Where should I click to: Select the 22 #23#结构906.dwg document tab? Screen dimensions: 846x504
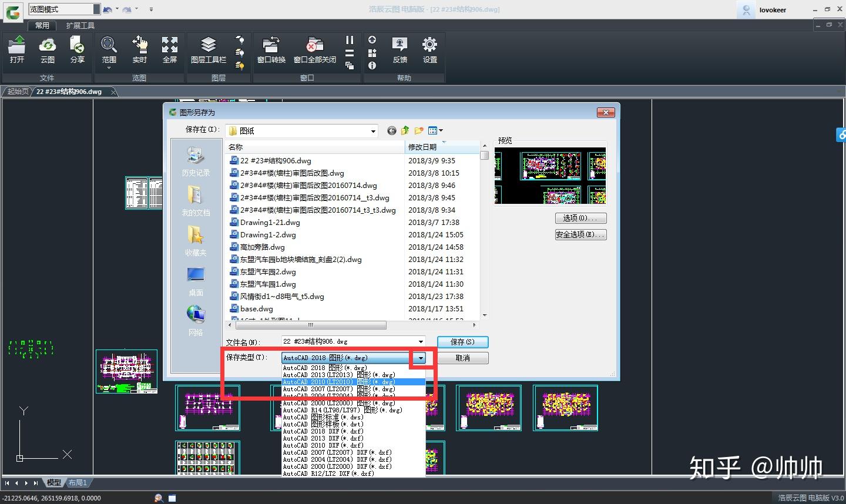pyautogui.click(x=69, y=92)
